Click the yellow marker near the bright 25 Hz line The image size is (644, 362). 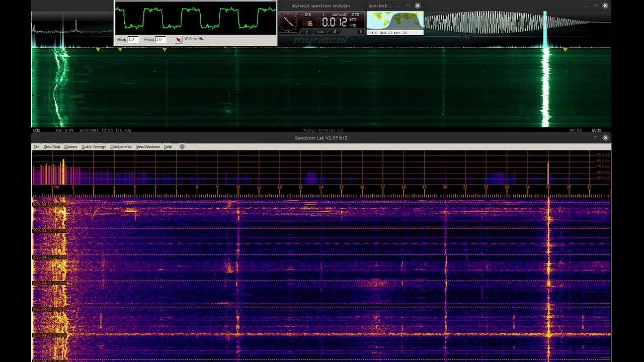566,49
